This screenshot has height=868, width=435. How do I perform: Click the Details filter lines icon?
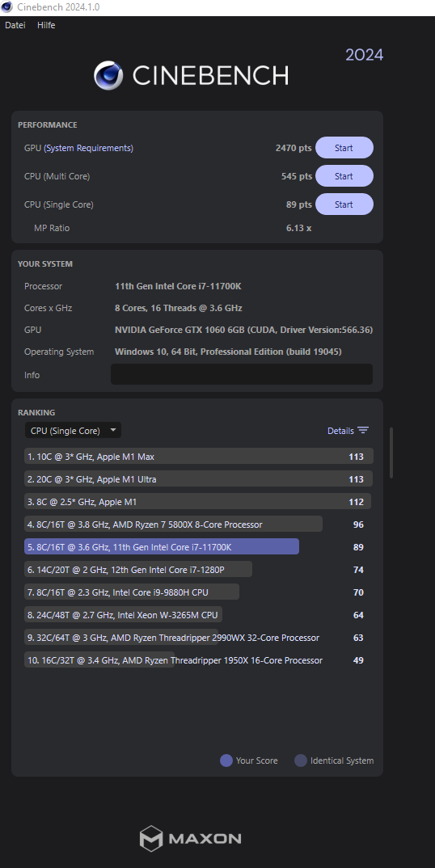[363, 430]
